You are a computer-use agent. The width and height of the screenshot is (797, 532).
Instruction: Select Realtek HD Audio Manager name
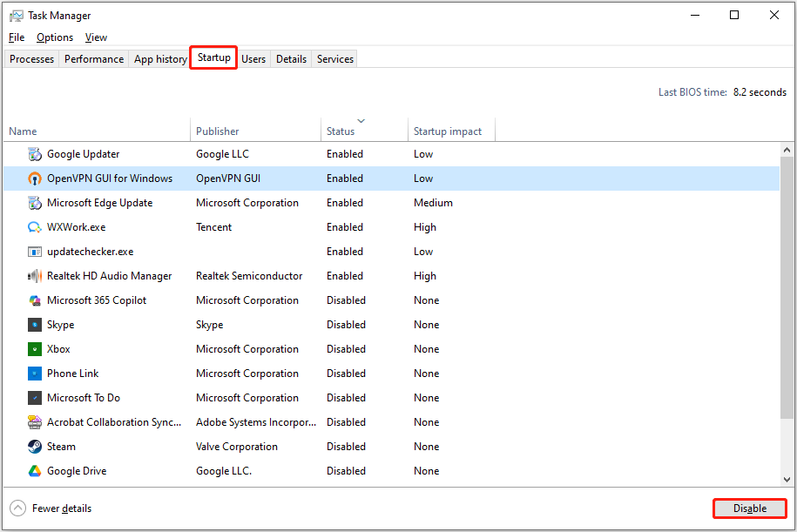[109, 276]
